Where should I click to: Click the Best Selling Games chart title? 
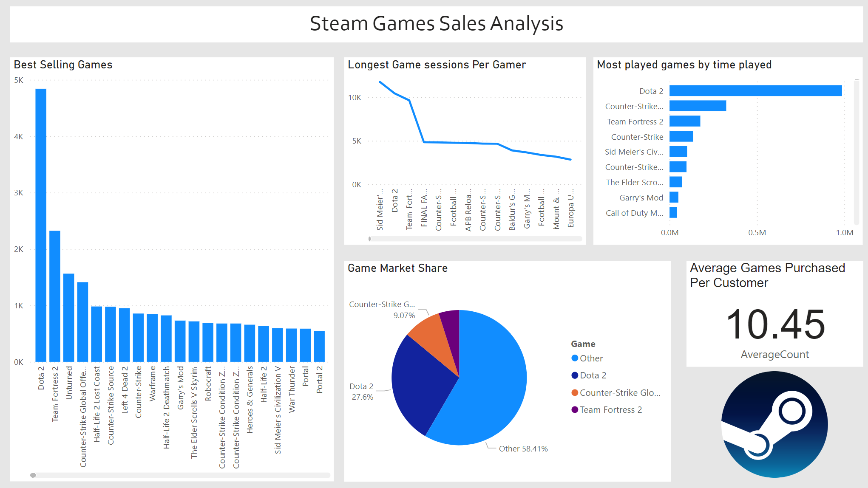pos(63,65)
